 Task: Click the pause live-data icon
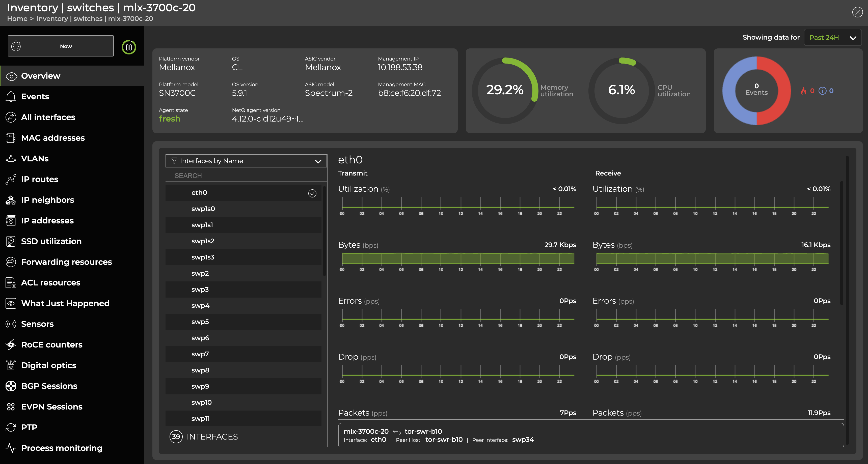(x=129, y=47)
